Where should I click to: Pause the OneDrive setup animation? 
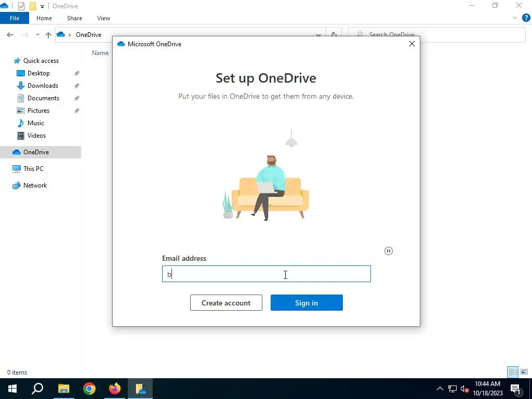coord(389,251)
